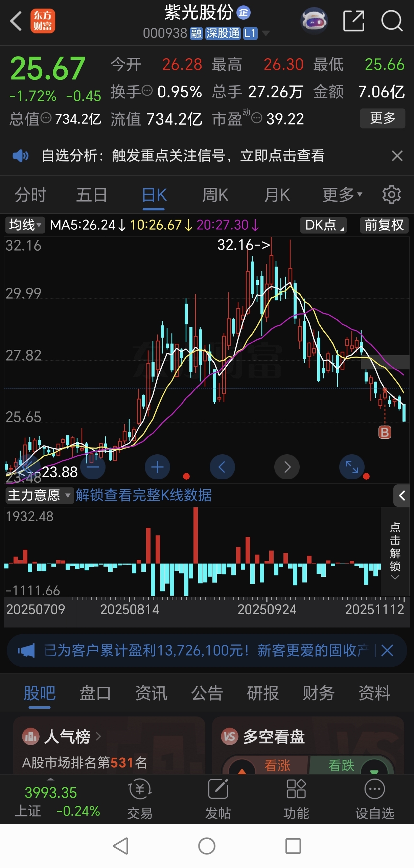Move chart right with arrow button
This screenshot has width=414, height=868.
click(x=287, y=467)
